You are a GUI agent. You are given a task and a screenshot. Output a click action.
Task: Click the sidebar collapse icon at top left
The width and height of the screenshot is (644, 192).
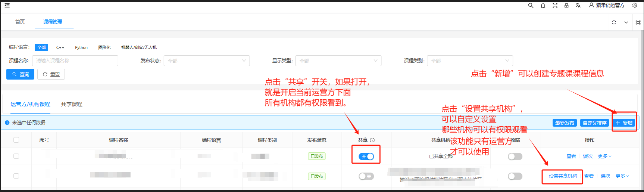[7, 6]
